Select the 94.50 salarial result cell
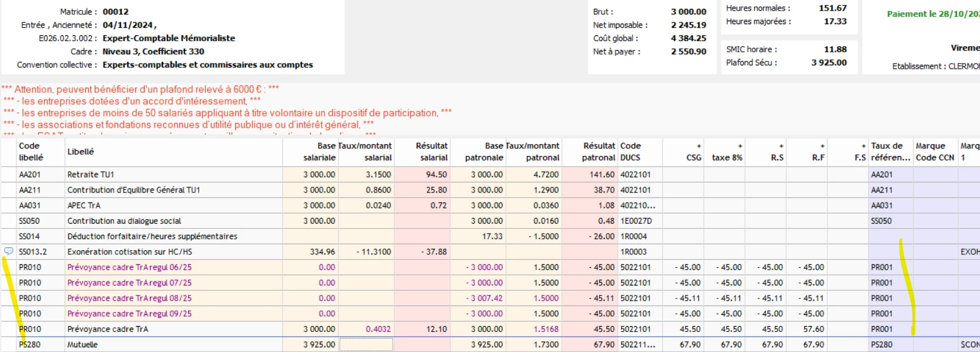 pos(436,174)
